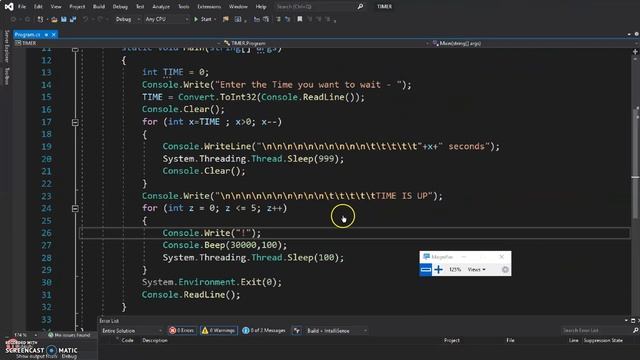Sort by the Code column header
Screen dimensions: 640x360
[127, 340]
